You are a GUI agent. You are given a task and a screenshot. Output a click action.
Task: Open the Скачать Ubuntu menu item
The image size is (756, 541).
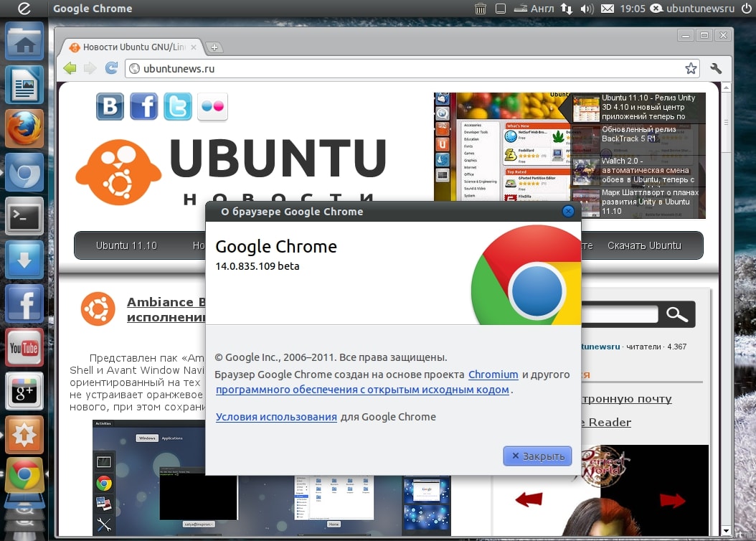coord(644,245)
